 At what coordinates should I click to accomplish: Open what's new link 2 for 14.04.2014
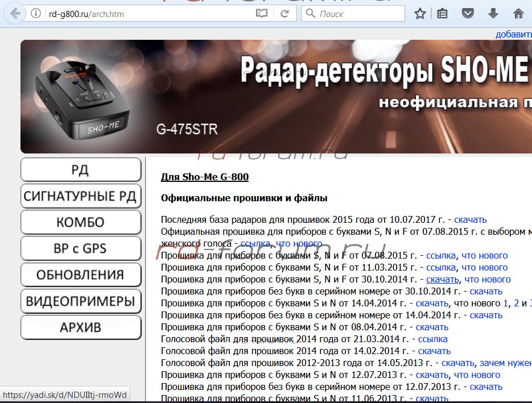tap(517, 303)
